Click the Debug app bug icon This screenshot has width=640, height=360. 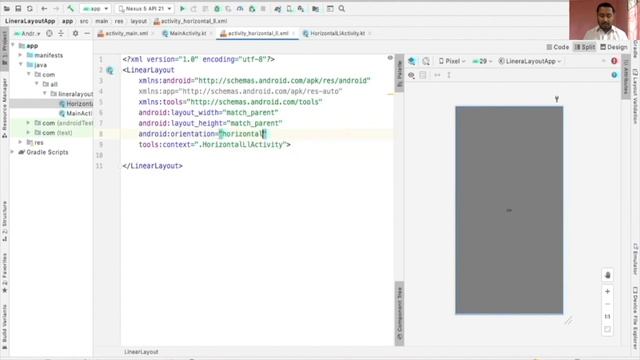click(x=217, y=9)
